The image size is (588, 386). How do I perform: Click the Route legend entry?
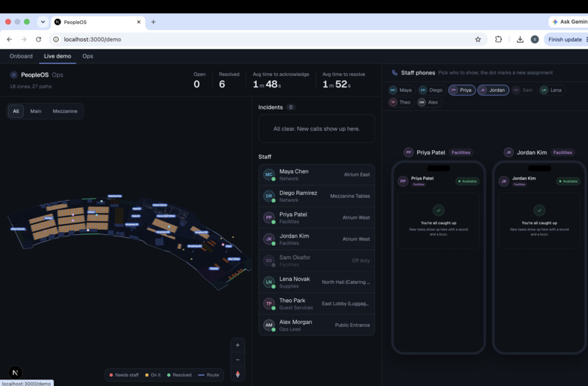pos(209,375)
